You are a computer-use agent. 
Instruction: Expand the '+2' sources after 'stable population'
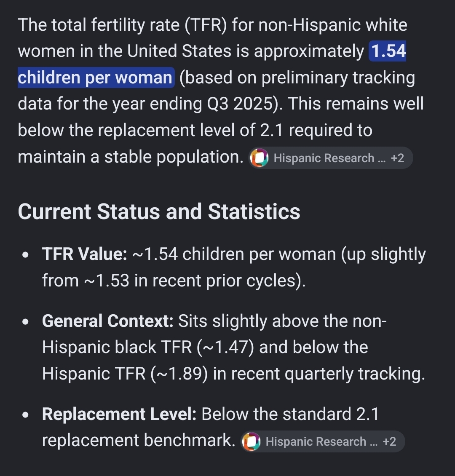pyautogui.click(x=397, y=158)
